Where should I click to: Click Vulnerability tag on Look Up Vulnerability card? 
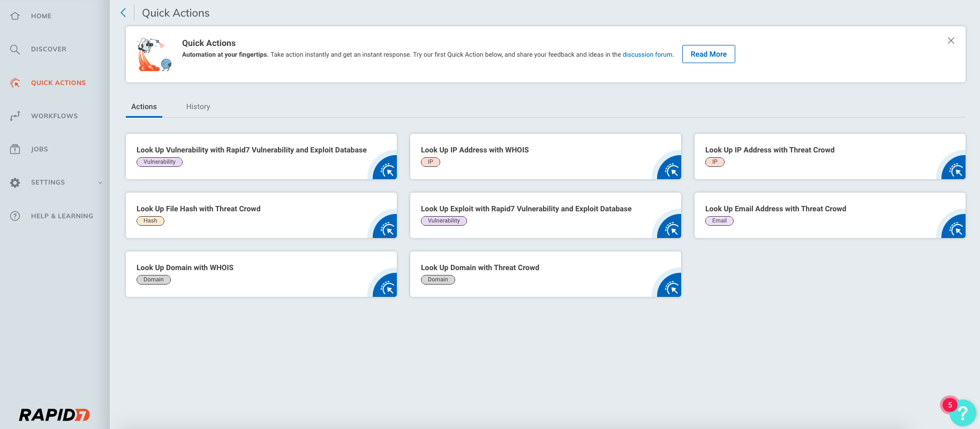coord(160,162)
